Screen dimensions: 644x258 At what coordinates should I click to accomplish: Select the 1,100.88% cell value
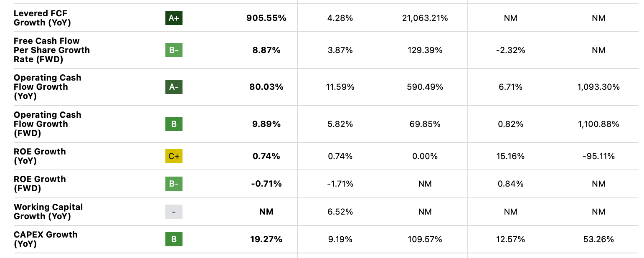pyautogui.click(x=598, y=124)
